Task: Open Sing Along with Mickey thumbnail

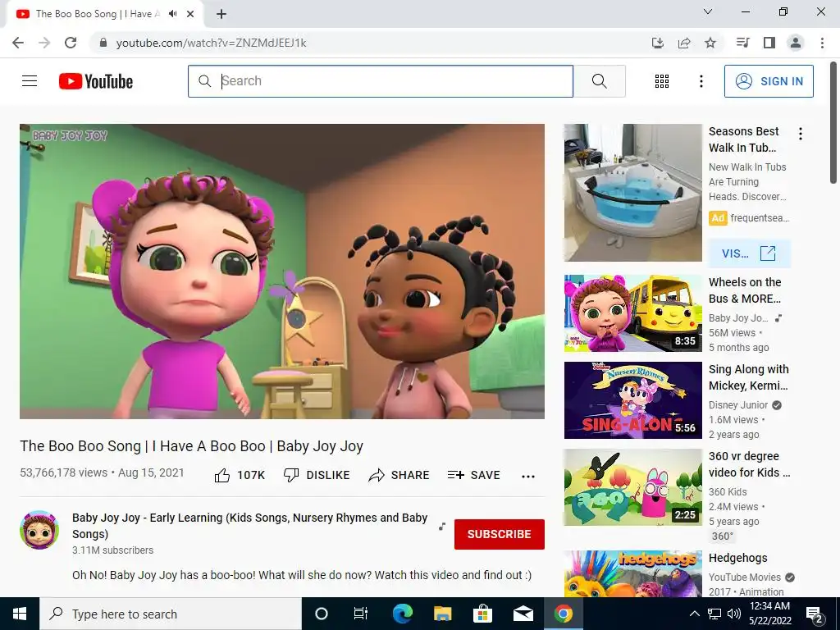Action: 632,400
